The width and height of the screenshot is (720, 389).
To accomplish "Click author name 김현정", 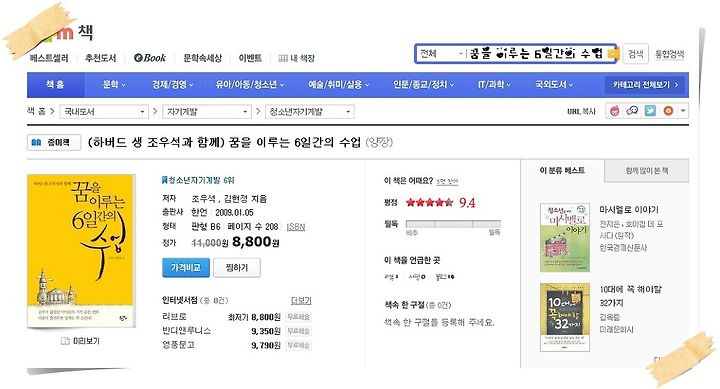I will pos(236,199).
